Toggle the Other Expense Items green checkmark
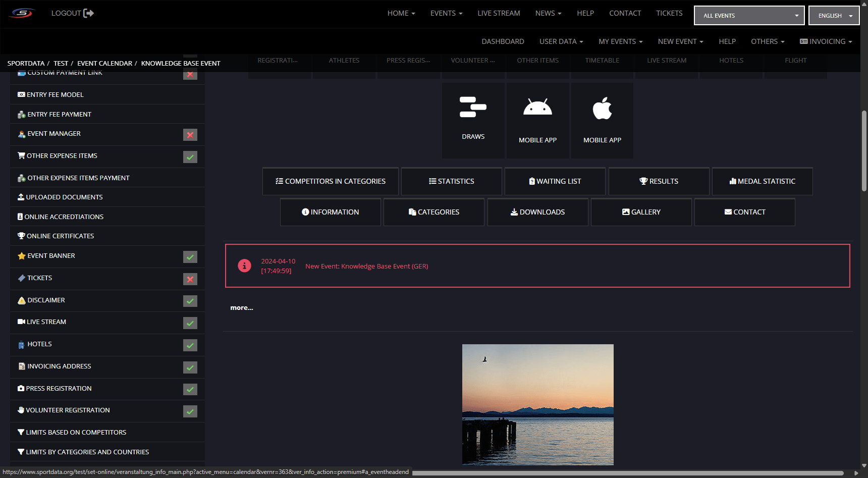 190,157
